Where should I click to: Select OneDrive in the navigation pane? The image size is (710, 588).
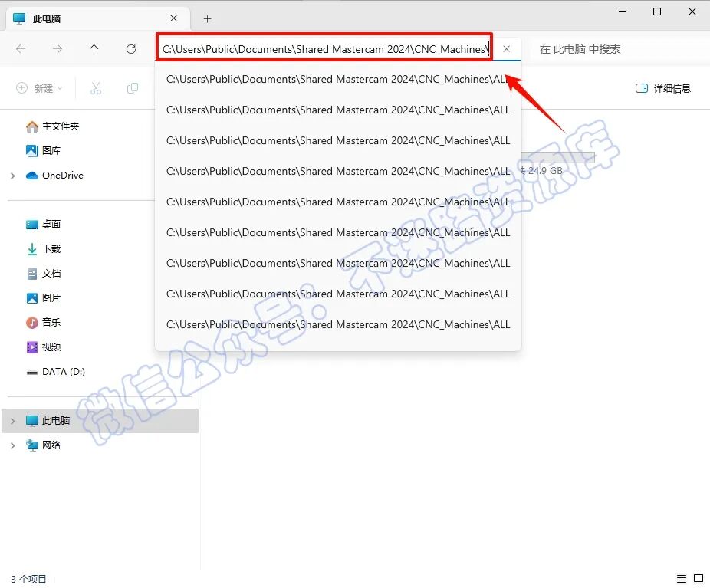[x=54, y=176]
